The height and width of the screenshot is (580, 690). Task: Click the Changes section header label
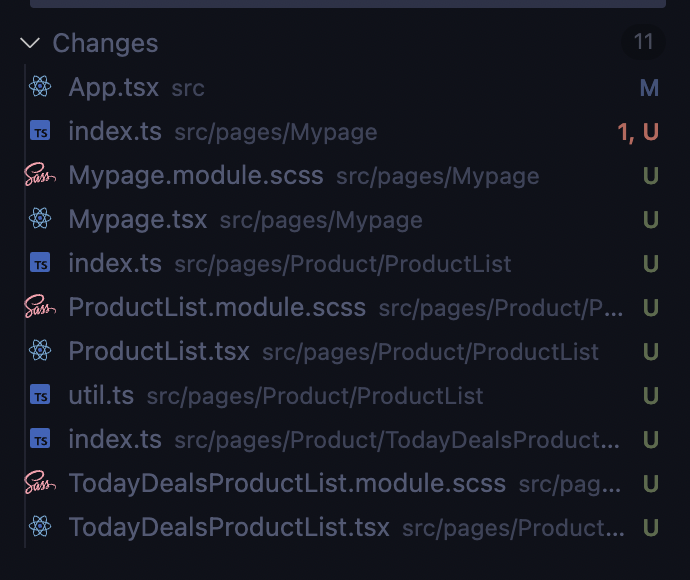coord(105,43)
